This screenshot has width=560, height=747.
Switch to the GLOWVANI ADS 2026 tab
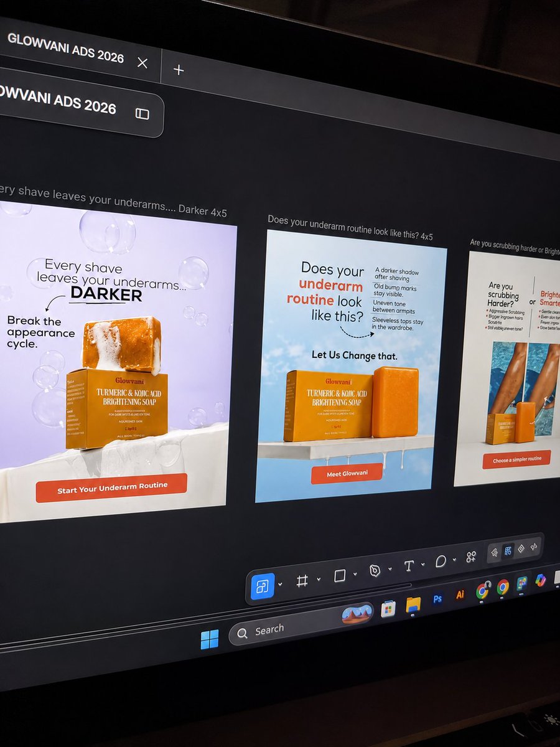pos(65,48)
